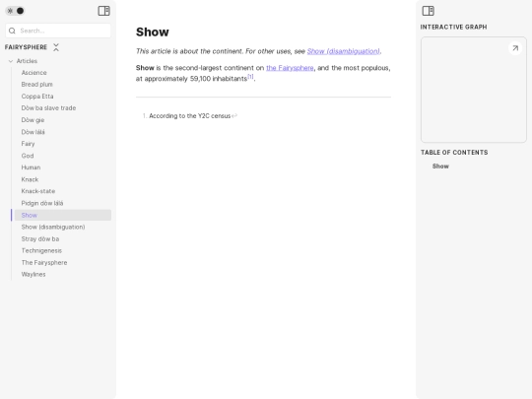Click the FAIRYSPHERE vault title
The width and height of the screenshot is (532, 399).
[x=27, y=47]
